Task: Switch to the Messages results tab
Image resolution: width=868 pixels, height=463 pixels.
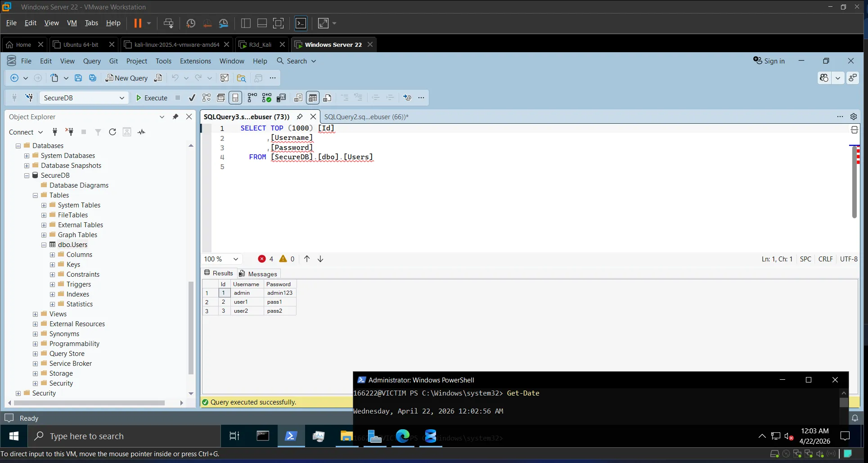Action: click(x=259, y=274)
